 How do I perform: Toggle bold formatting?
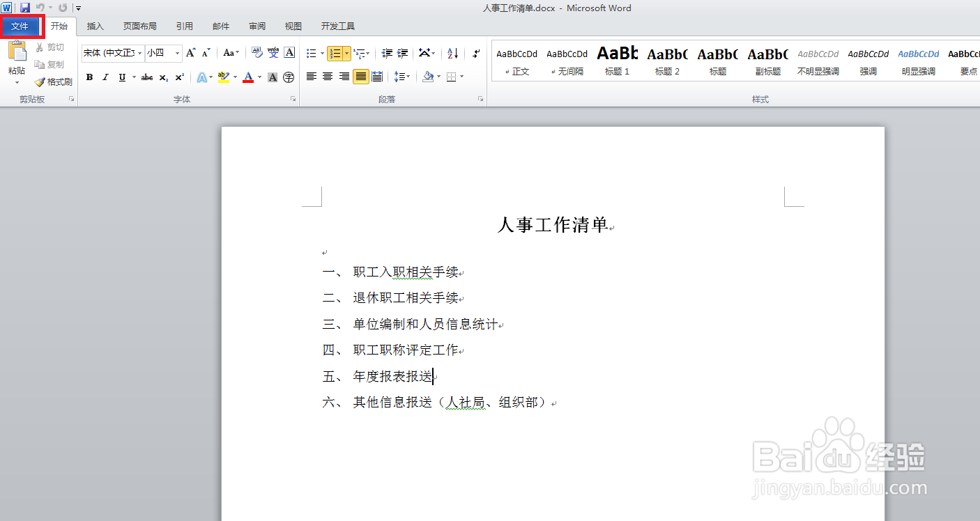pyautogui.click(x=89, y=77)
